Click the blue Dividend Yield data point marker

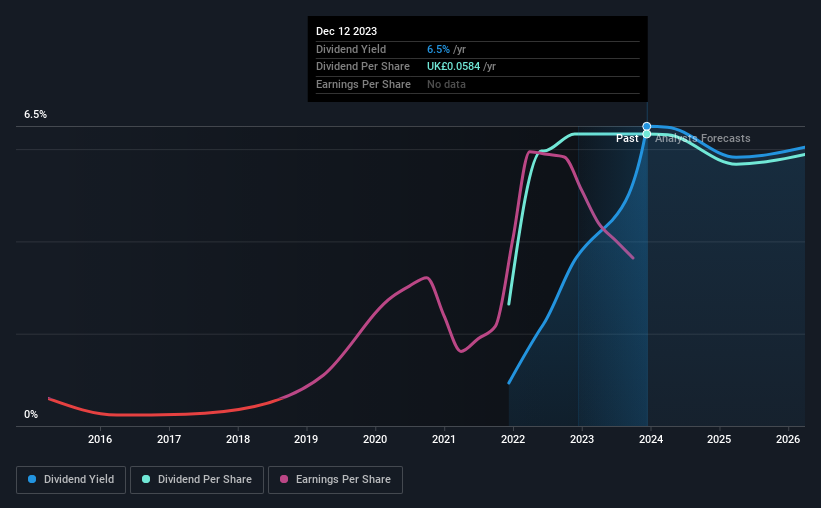647,126
